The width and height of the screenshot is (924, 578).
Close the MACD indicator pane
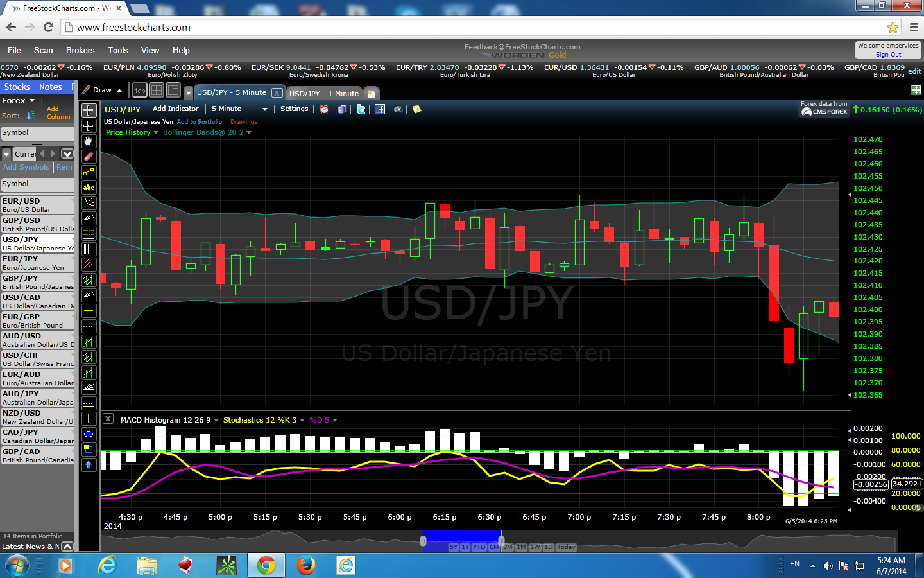click(108, 419)
